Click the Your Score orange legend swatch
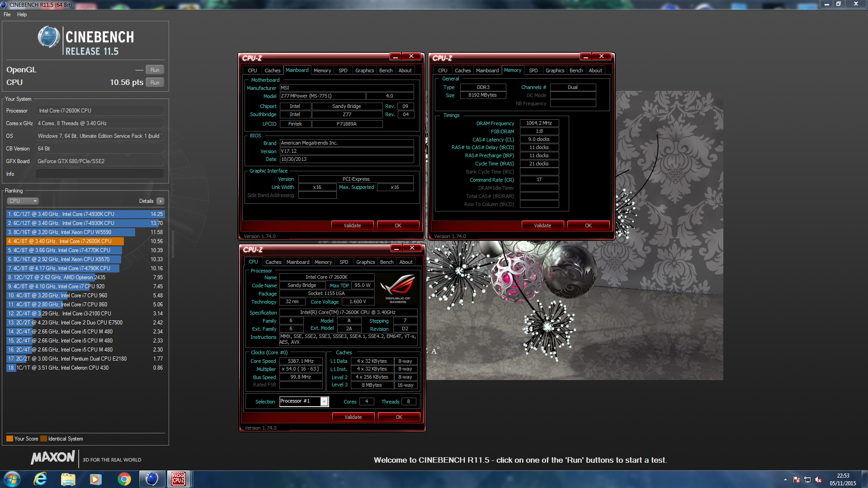Screen dimensions: 868x488 coord(9,439)
